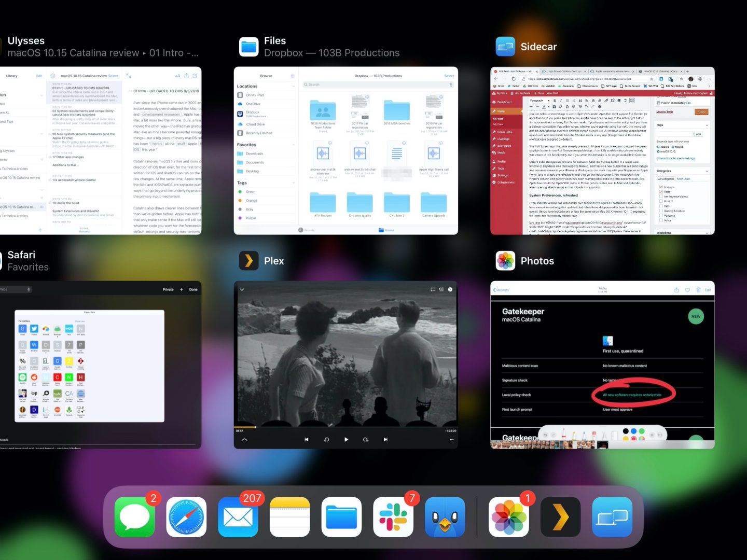Open the ATV Recipes folder thumbnail
The width and height of the screenshot is (747, 560).
click(323, 203)
